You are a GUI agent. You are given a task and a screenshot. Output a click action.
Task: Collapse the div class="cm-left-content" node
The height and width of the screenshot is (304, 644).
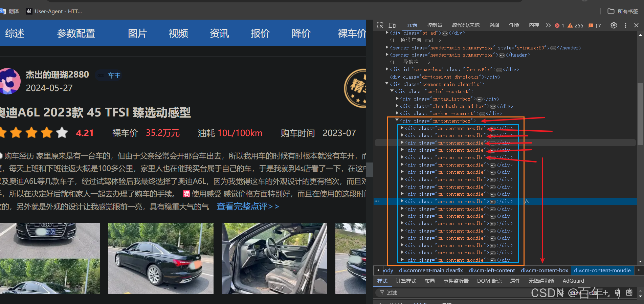click(x=392, y=91)
